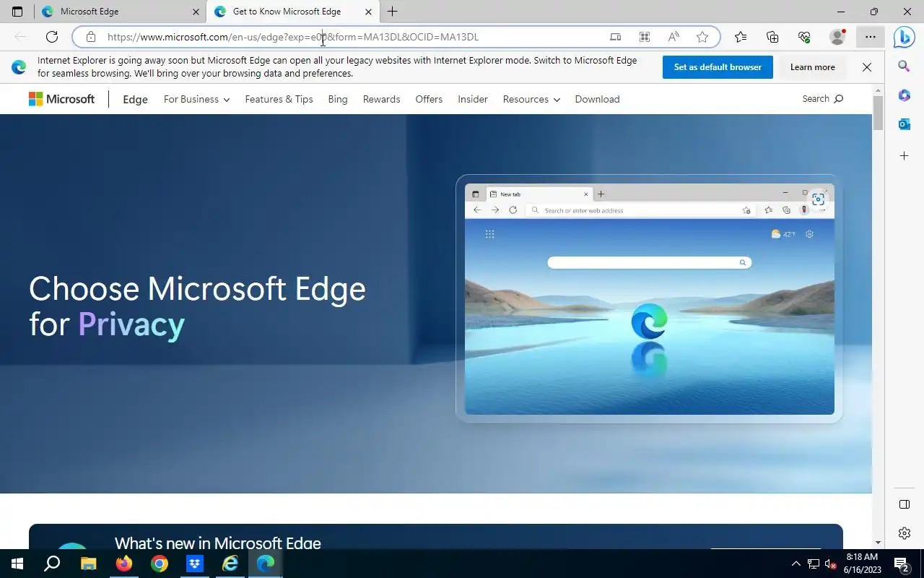Open the site Search

tap(822, 98)
